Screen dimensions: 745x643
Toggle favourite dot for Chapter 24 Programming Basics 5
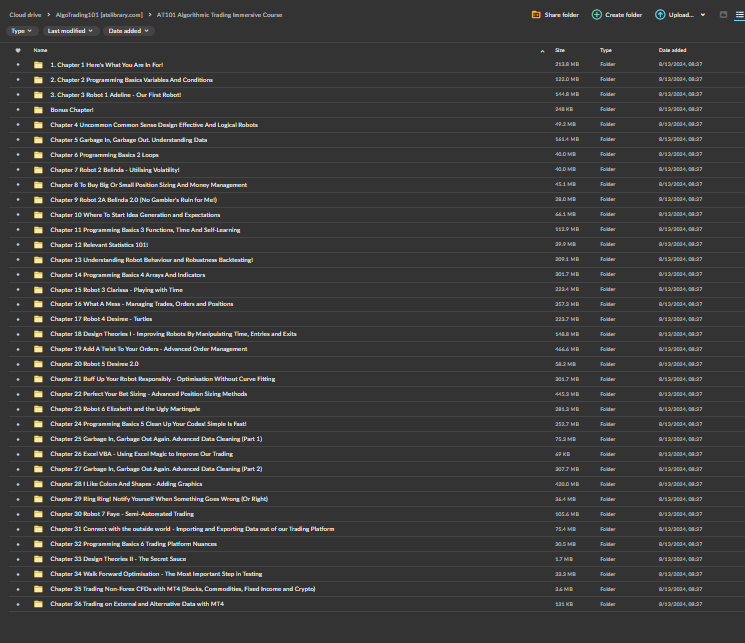pos(18,424)
